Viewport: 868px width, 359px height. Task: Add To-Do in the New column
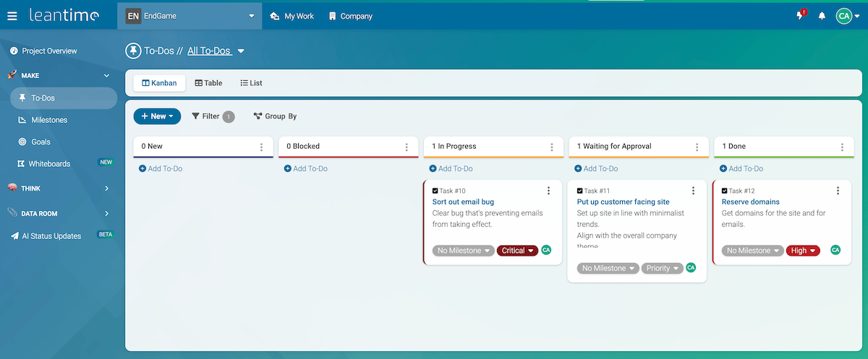pos(161,168)
